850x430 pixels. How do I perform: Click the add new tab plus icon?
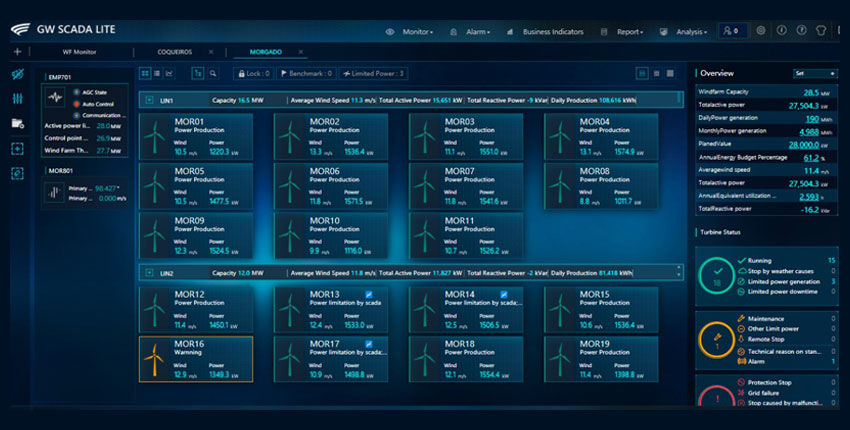[17, 52]
